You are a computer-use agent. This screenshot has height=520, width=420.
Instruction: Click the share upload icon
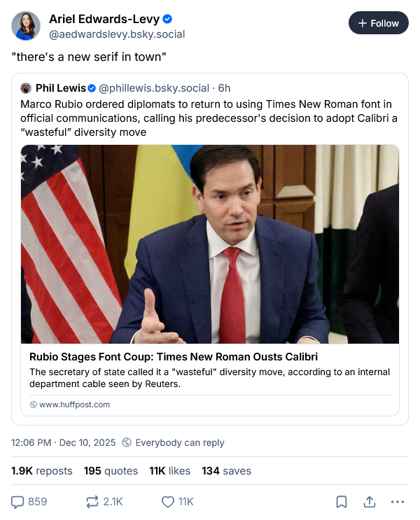coord(370,501)
